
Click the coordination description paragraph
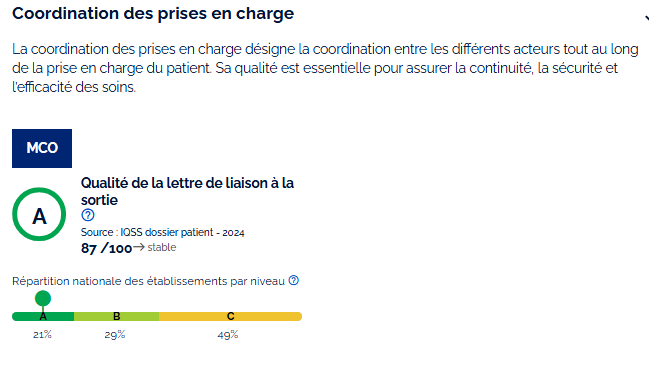coord(325,68)
